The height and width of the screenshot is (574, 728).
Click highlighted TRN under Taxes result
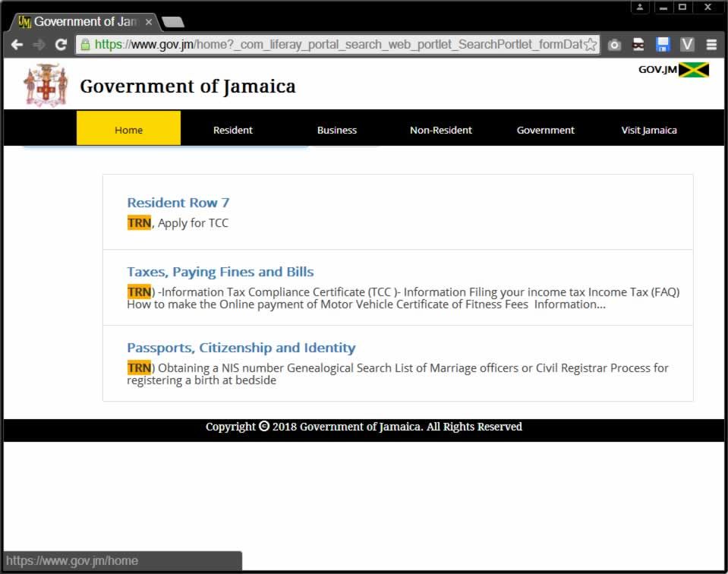(139, 292)
